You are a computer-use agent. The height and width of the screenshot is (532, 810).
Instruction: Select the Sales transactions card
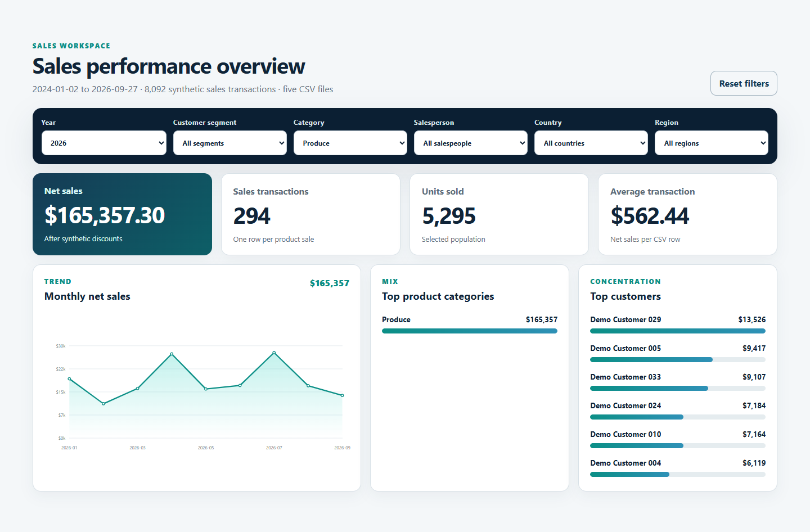[310, 214]
